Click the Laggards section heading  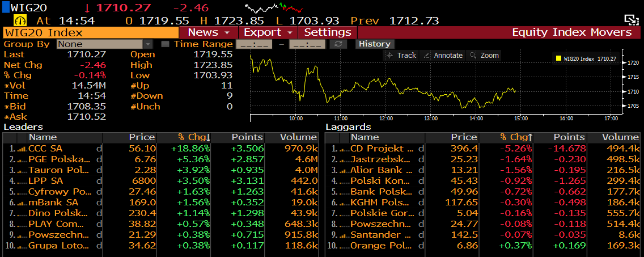[348, 127]
